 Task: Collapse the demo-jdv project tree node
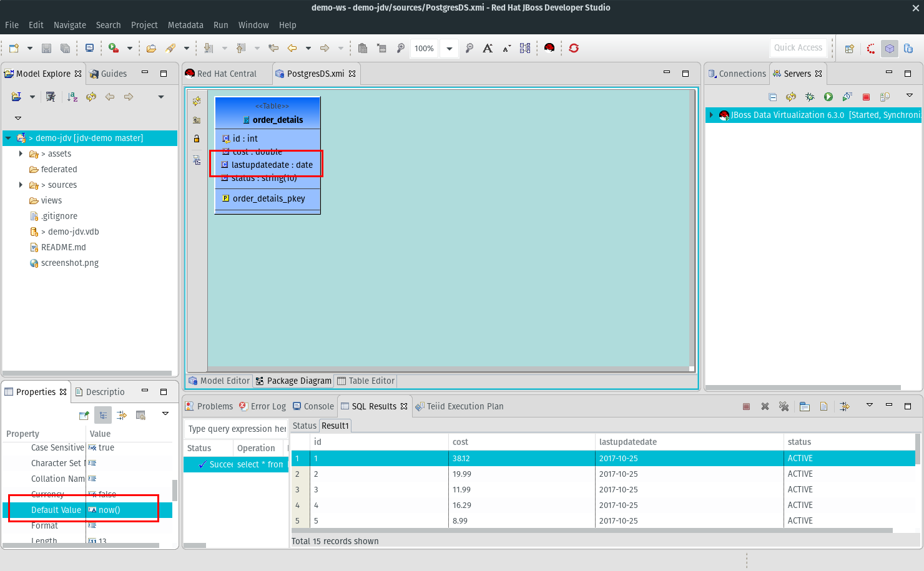[8, 138]
